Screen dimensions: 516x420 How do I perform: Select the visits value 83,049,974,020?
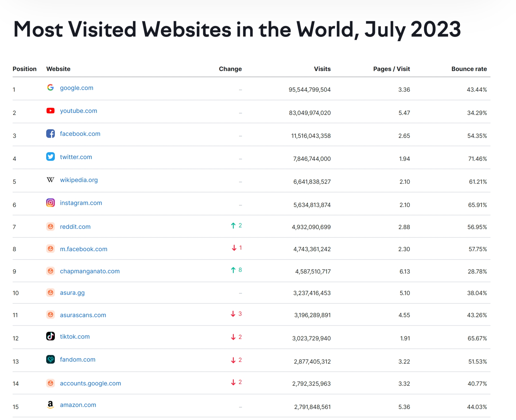click(x=310, y=113)
